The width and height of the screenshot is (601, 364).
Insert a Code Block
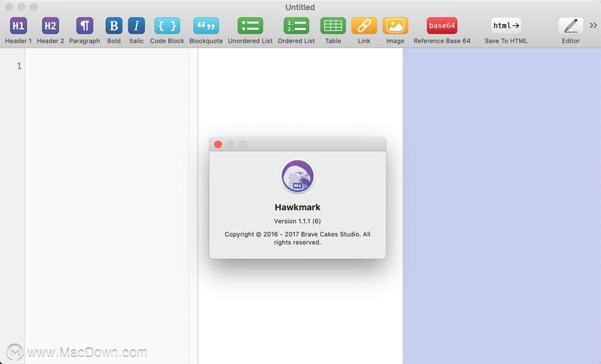tap(167, 26)
